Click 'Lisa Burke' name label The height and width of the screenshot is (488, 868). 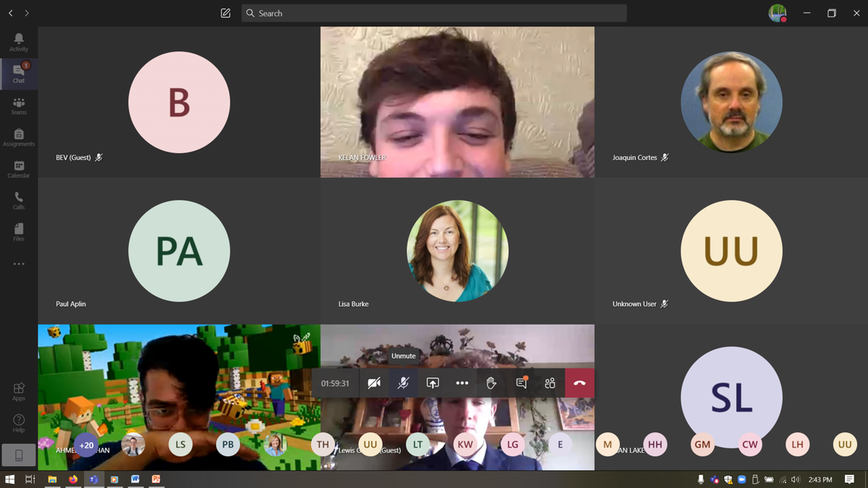point(354,304)
